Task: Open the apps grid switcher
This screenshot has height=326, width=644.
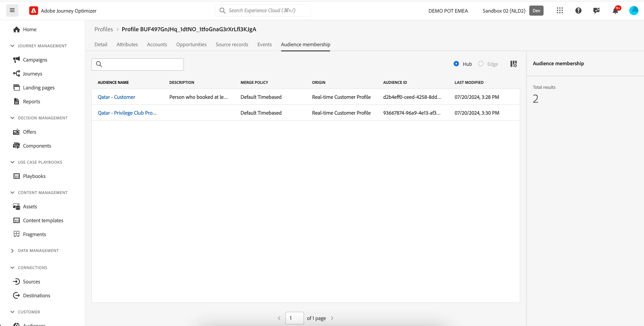Action: 560,10
